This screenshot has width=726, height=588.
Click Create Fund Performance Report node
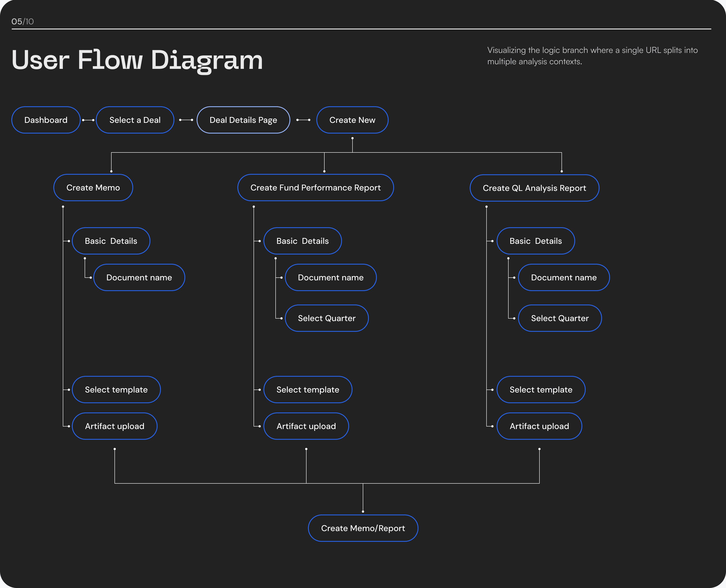(x=315, y=188)
